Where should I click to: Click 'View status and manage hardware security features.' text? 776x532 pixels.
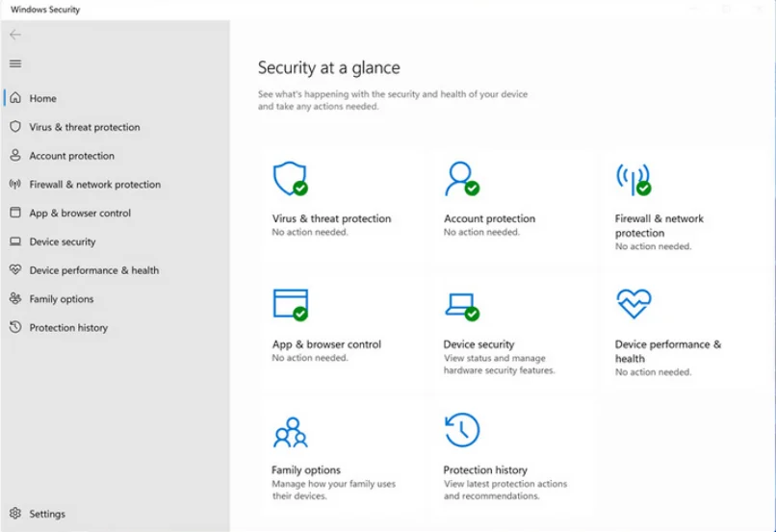pos(500,364)
